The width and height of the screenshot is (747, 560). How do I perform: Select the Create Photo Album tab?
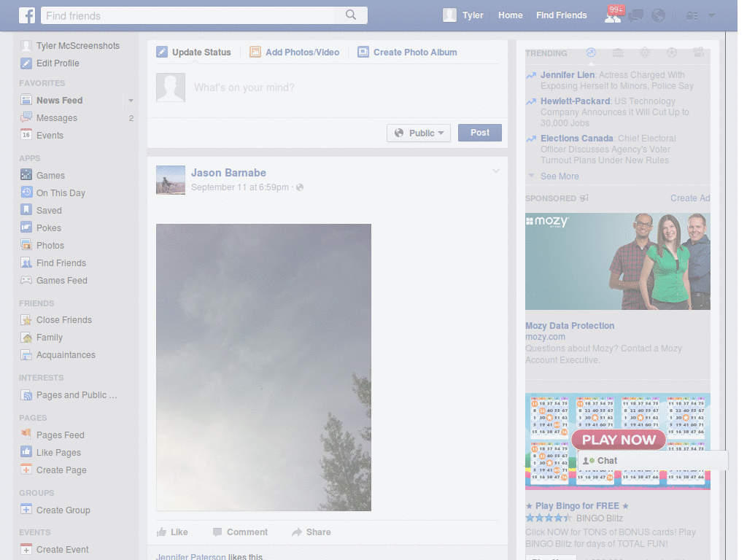click(x=407, y=52)
